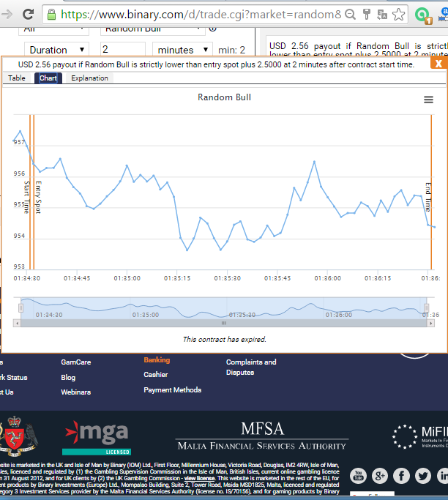Open the chart hamburger menu

pyautogui.click(x=428, y=100)
